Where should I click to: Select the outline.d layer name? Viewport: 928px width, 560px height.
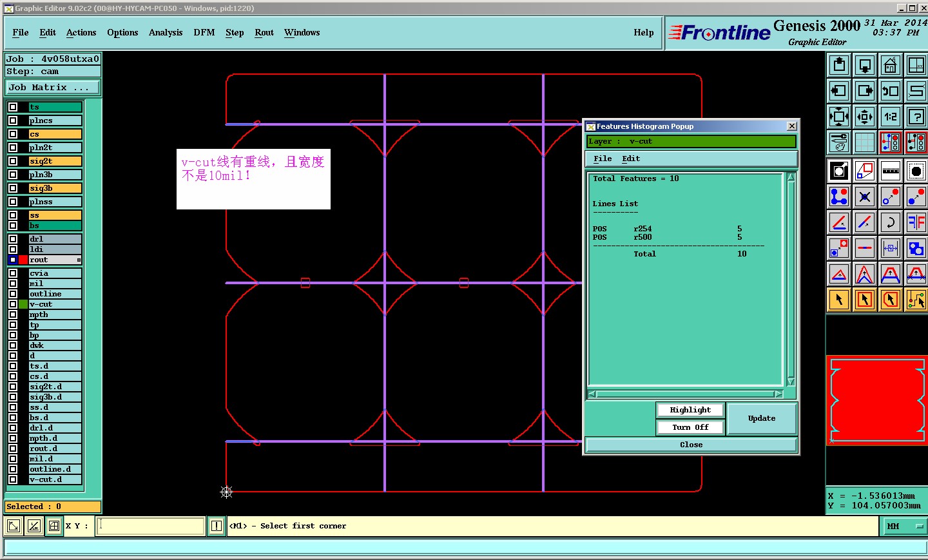point(55,469)
